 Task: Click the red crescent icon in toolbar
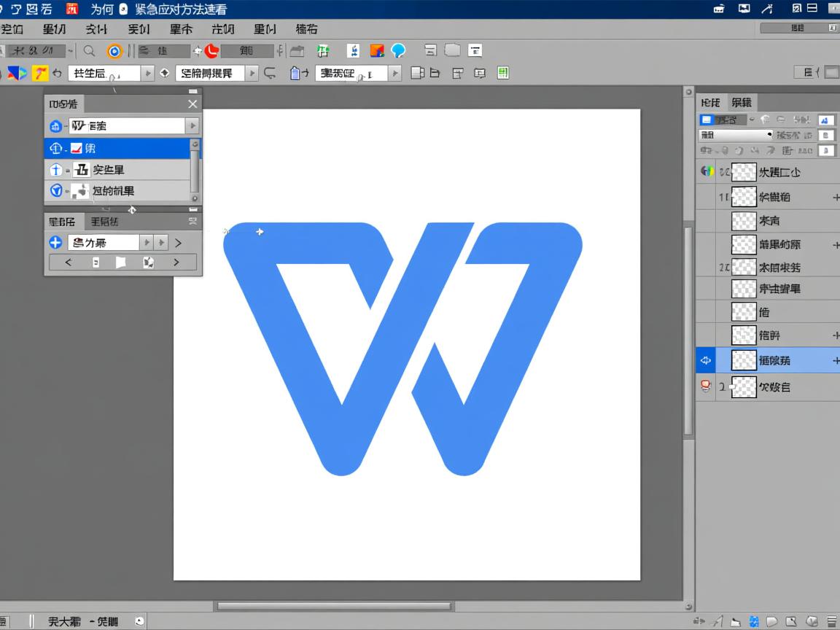coord(211,50)
